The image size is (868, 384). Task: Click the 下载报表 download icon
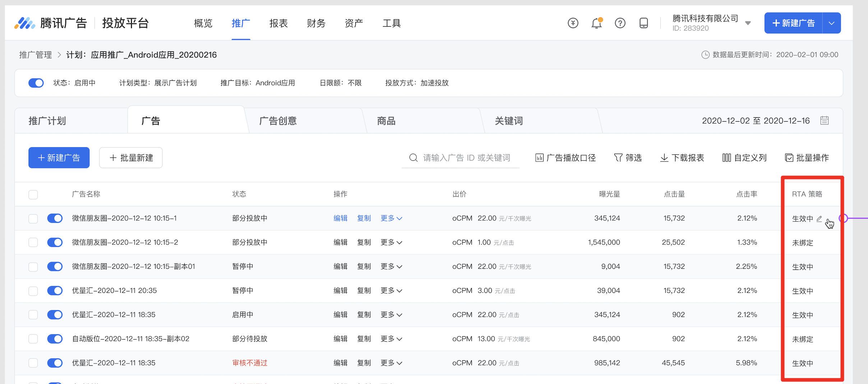[x=664, y=158]
